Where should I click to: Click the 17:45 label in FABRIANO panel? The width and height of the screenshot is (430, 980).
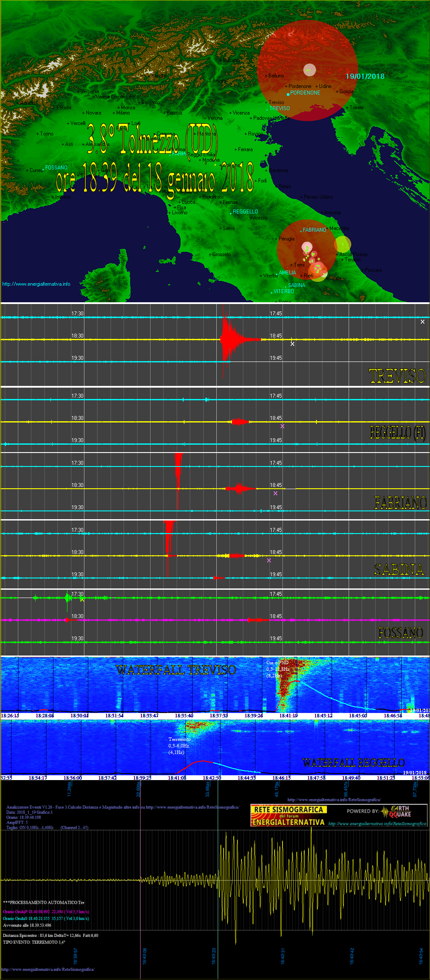coord(276,463)
